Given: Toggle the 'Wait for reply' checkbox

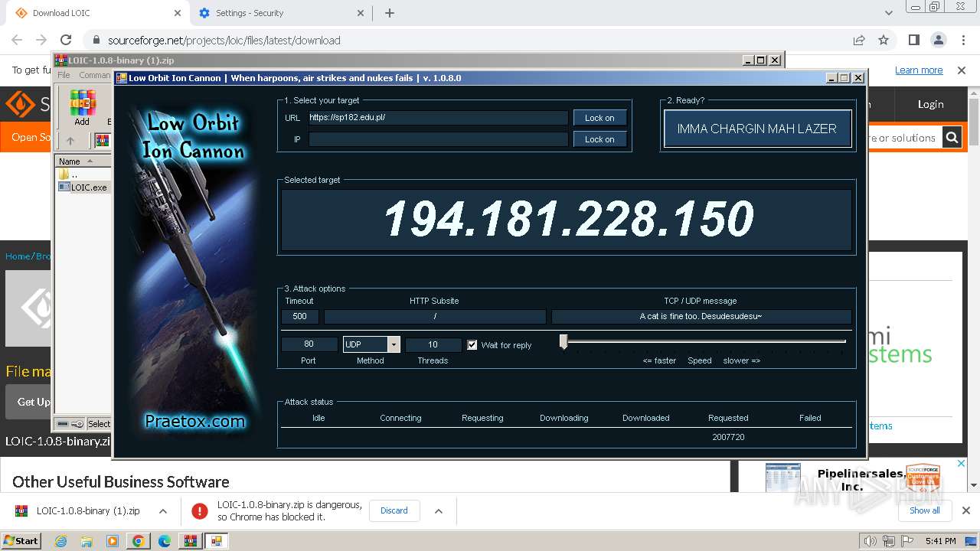Looking at the screenshot, I should pyautogui.click(x=472, y=345).
